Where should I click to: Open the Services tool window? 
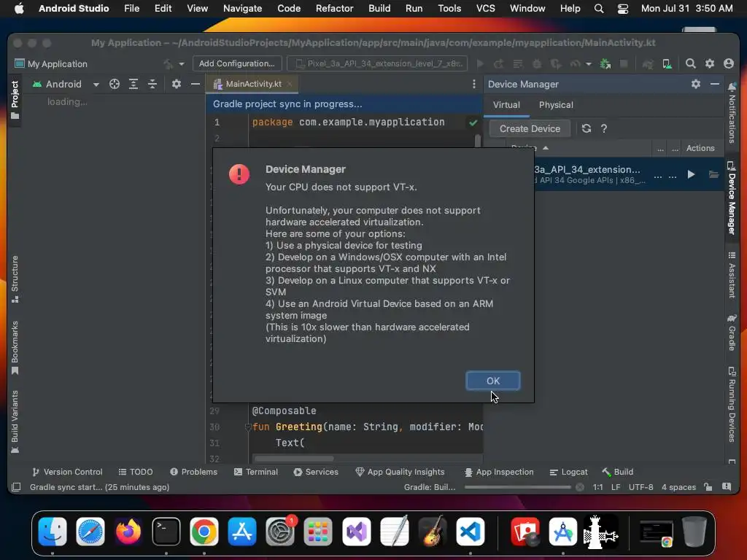pos(316,472)
